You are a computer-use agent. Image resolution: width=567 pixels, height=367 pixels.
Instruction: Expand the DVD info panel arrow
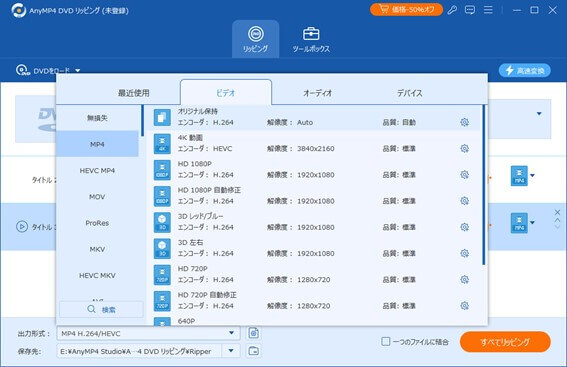(x=539, y=114)
